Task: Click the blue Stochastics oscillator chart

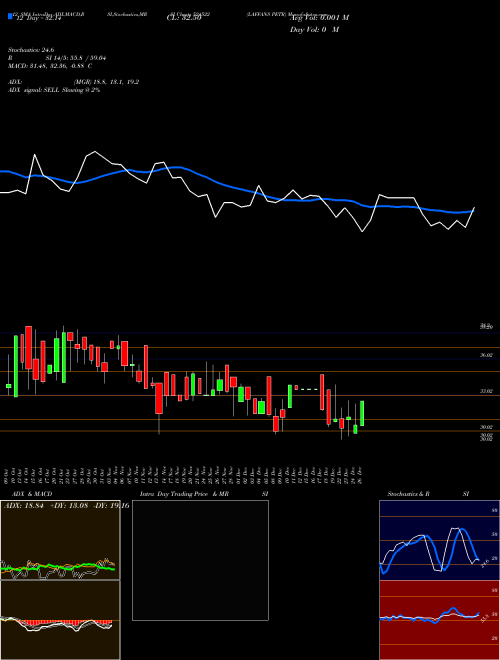Action: point(439,540)
